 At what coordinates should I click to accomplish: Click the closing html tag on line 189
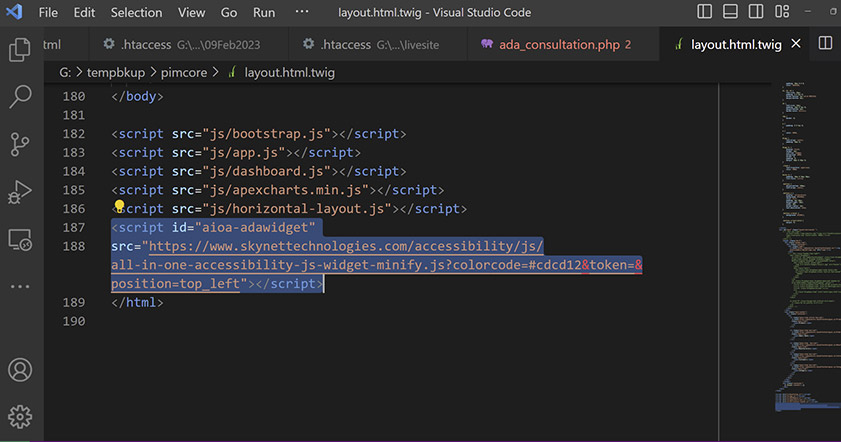pos(137,303)
